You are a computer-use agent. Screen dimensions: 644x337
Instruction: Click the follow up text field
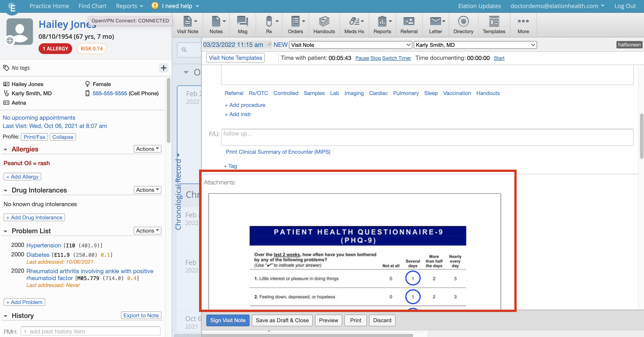click(x=427, y=137)
